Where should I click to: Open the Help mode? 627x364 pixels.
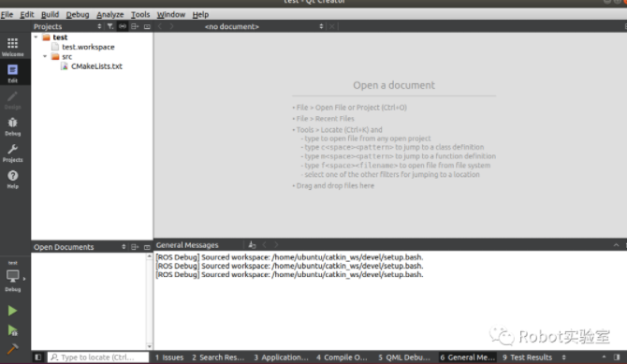point(13,180)
